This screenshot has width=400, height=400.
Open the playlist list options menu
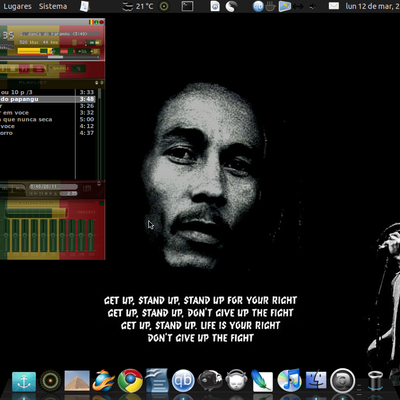tap(87, 188)
